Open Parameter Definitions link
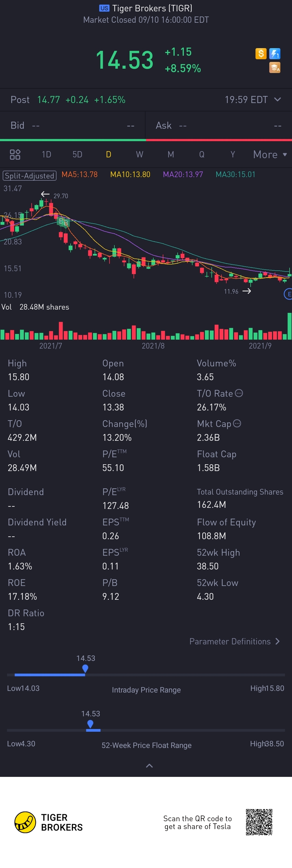 234,641
